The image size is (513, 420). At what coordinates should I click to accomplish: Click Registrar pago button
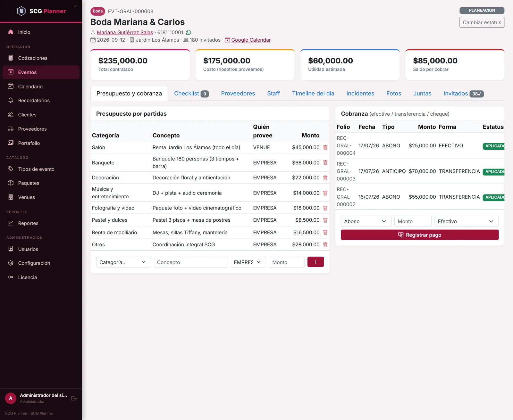click(420, 235)
